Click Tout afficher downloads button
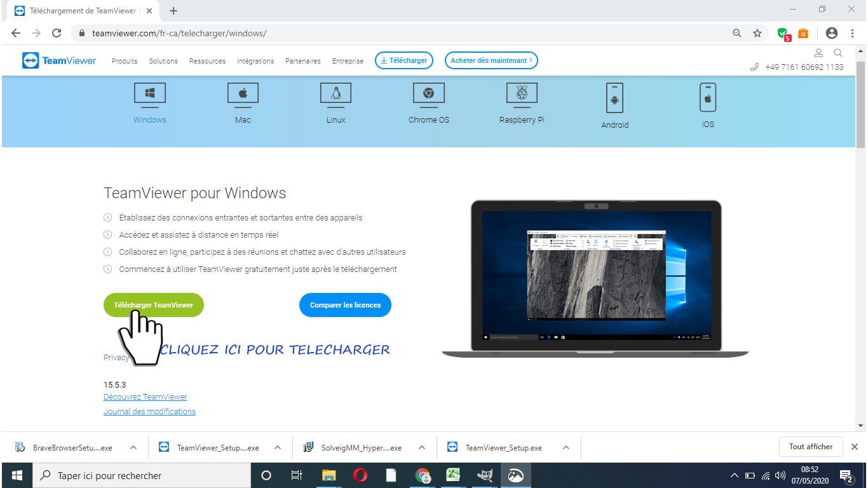The image size is (868, 488). click(811, 447)
